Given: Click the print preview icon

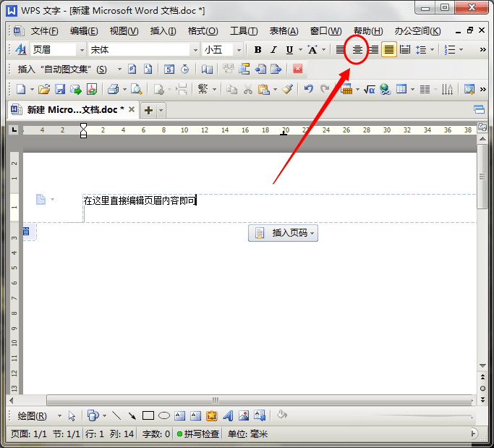Looking at the screenshot, I should (137, 90).
